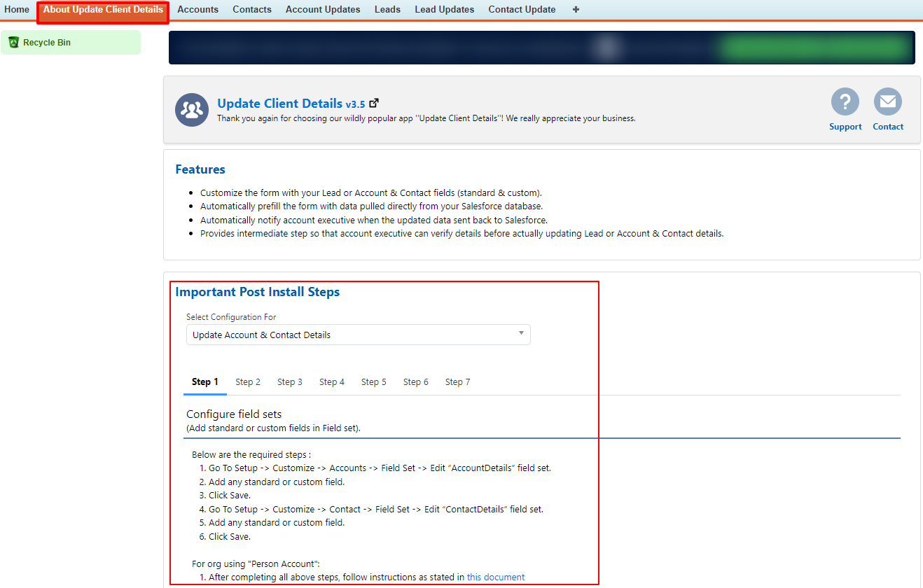Click the 'Features' heading
This screenshot has width=923, height=588.
pos(200,169)
